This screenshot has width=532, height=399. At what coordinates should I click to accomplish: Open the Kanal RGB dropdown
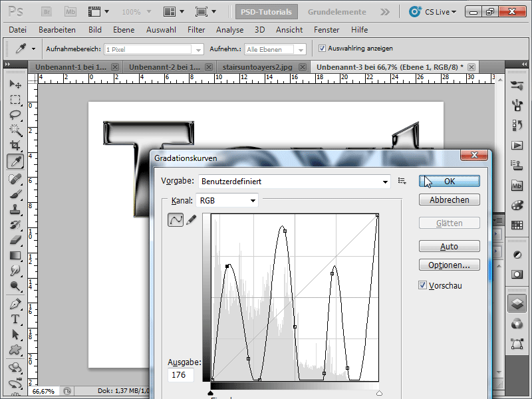[227, 201]
